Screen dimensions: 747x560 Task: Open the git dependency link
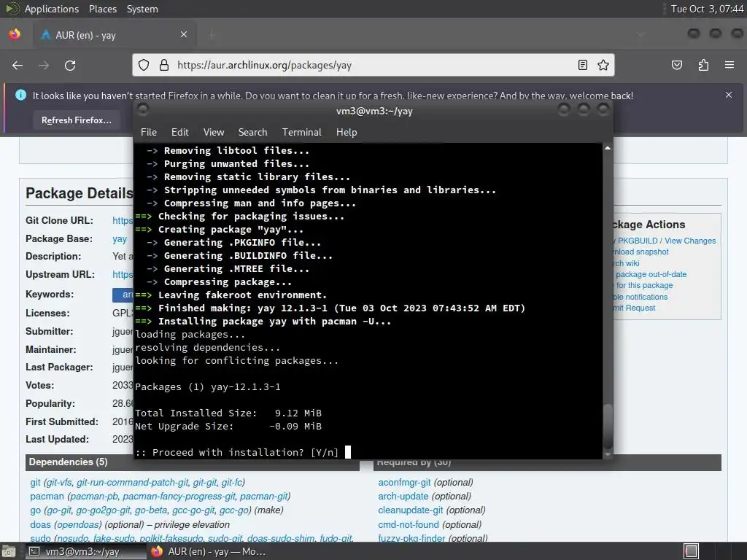[35, 483]
